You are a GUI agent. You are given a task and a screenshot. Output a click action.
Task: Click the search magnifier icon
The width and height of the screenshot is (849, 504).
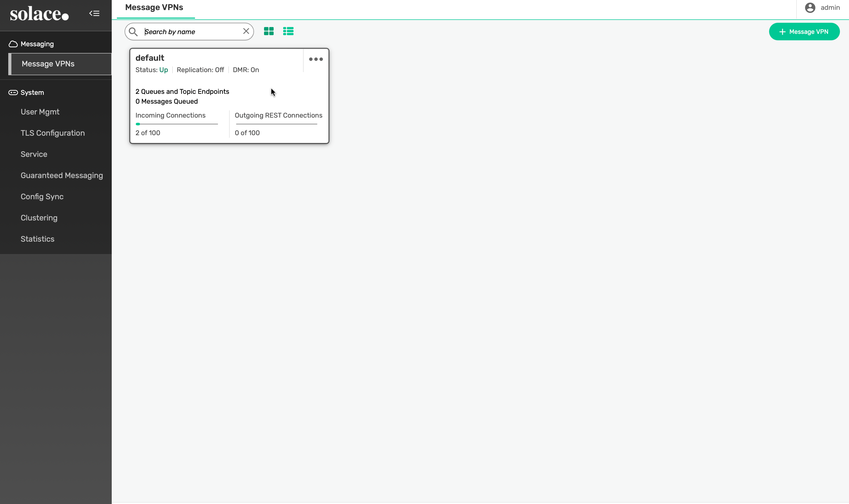(x=133, y=32)
